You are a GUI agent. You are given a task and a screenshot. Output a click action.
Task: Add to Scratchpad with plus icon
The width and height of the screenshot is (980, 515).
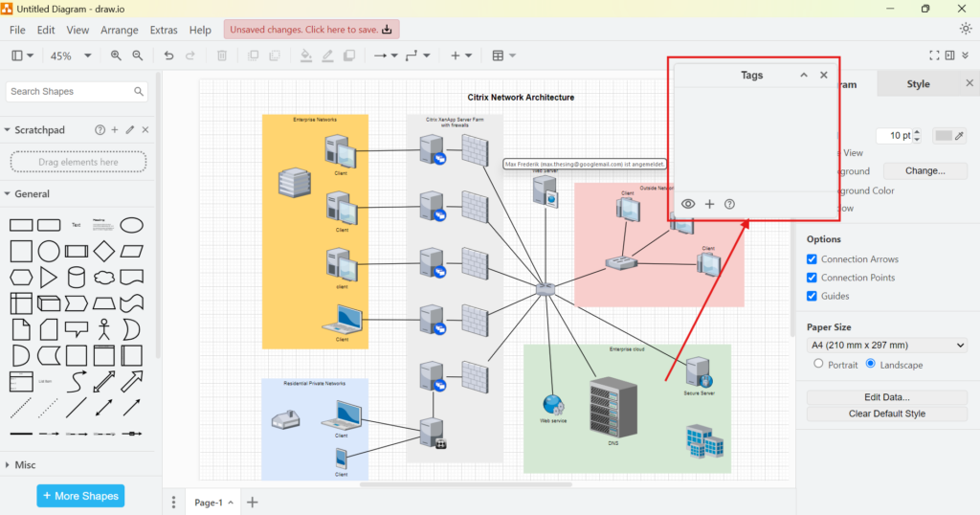[x=115, y=130]
